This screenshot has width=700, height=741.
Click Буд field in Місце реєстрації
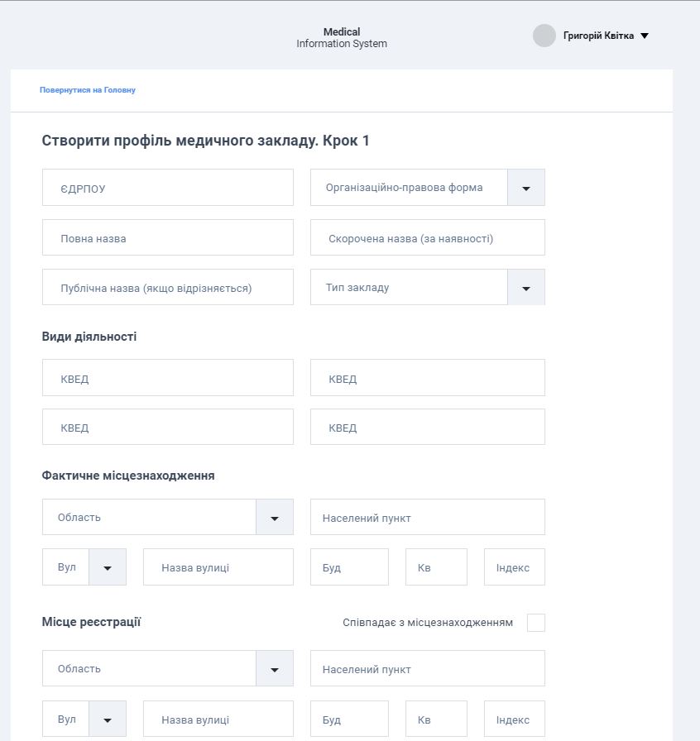pyautogui.click(x=349, y=719)
